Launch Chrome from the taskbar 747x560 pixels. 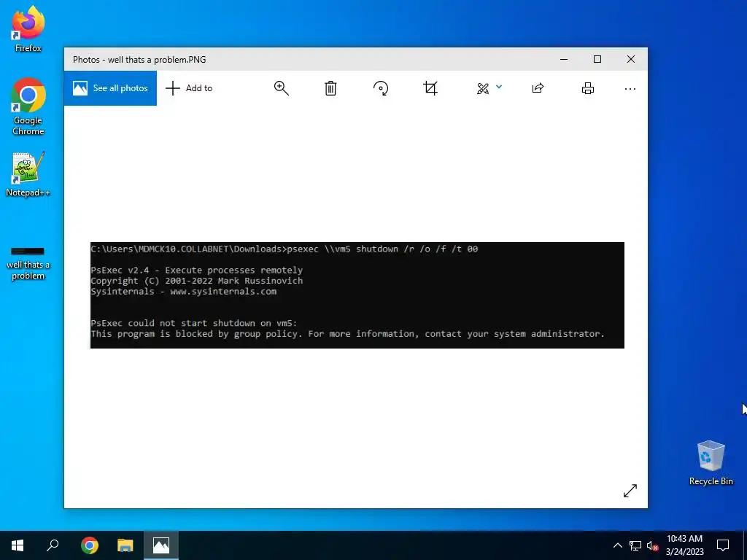(x=90, y=545)
